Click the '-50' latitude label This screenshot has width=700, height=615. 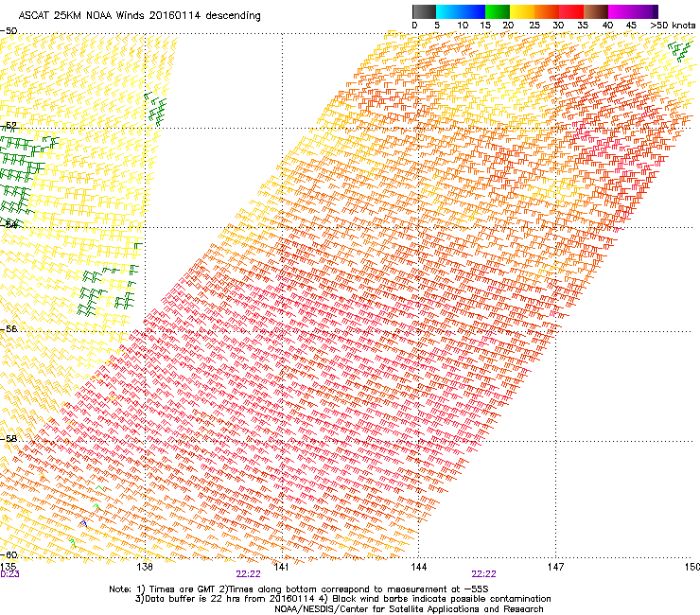(x=9, y=31)
